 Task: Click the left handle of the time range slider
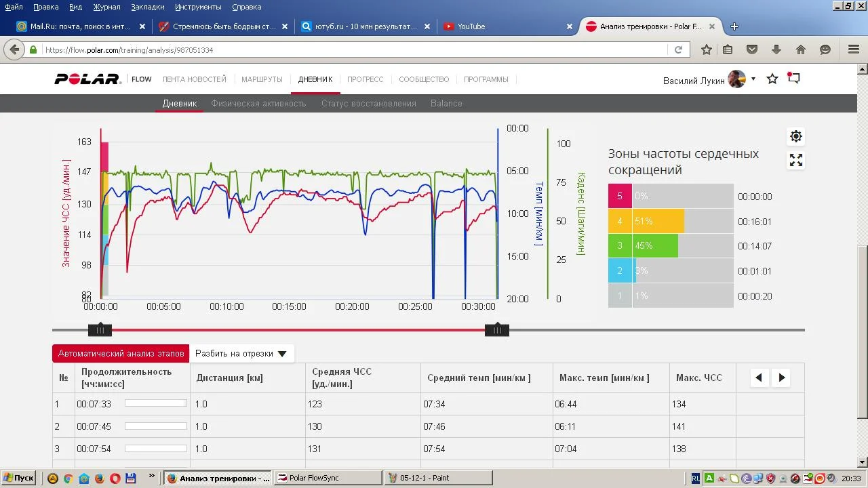(100, 330)
